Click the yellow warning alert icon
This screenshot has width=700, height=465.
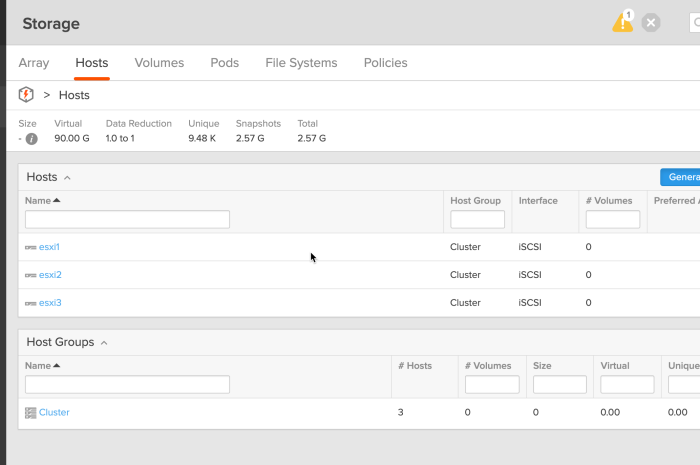[x=623, y=22]
